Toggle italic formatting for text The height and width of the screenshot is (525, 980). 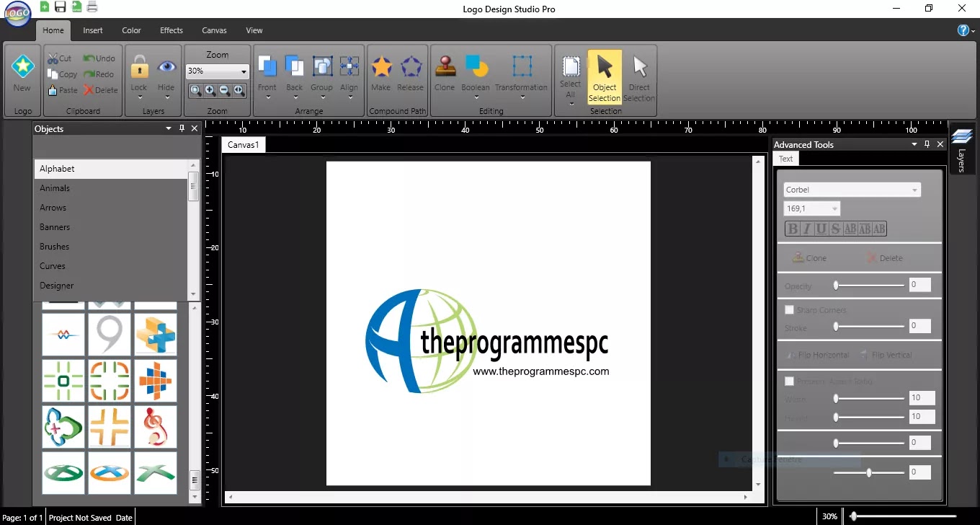click(807, 229)
